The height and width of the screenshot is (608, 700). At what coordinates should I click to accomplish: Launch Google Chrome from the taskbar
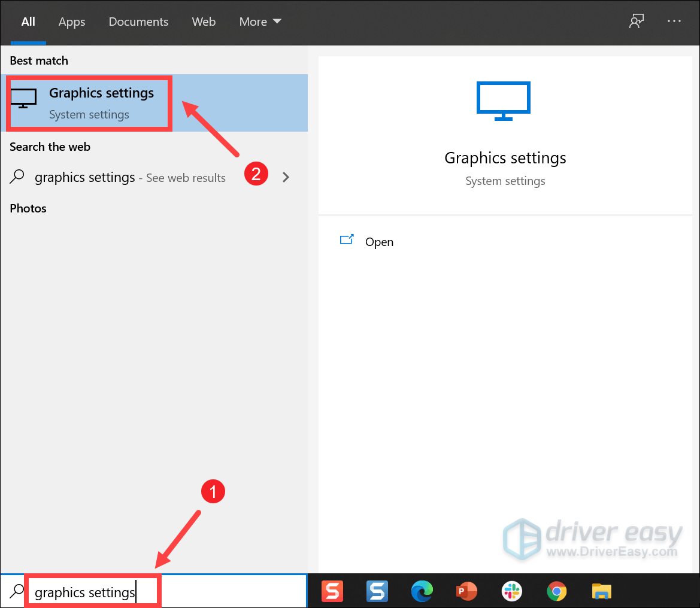tap(557, 591)
